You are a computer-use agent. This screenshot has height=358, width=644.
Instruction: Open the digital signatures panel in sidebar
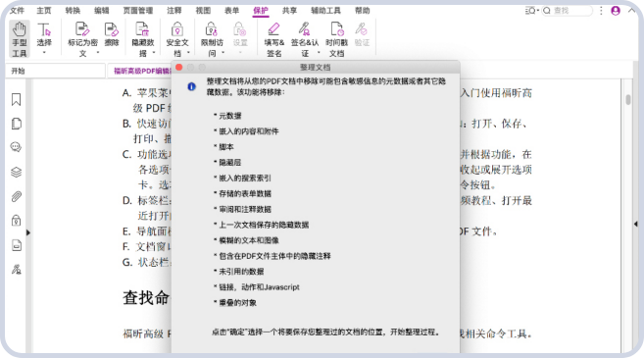click(16, 270)
